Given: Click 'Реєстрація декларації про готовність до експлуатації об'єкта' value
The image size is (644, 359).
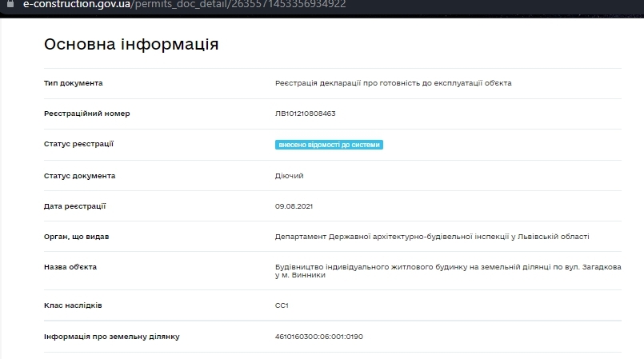Looking at the screenshot, I should 393,83.
